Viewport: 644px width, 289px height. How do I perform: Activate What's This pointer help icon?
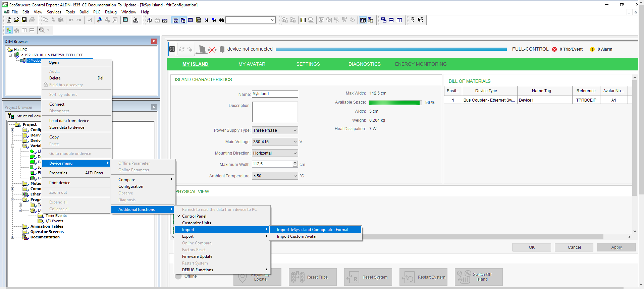[x=420, y=20]
